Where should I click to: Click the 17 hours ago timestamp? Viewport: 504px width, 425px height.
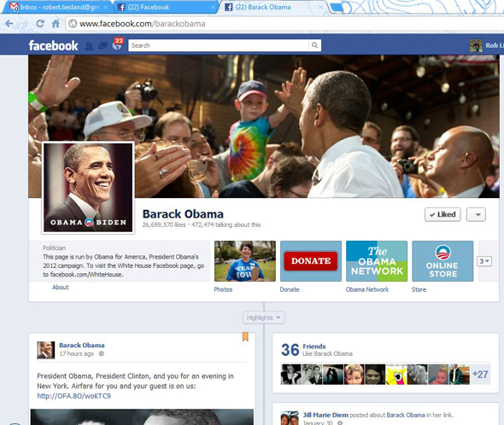click(77, 353)
